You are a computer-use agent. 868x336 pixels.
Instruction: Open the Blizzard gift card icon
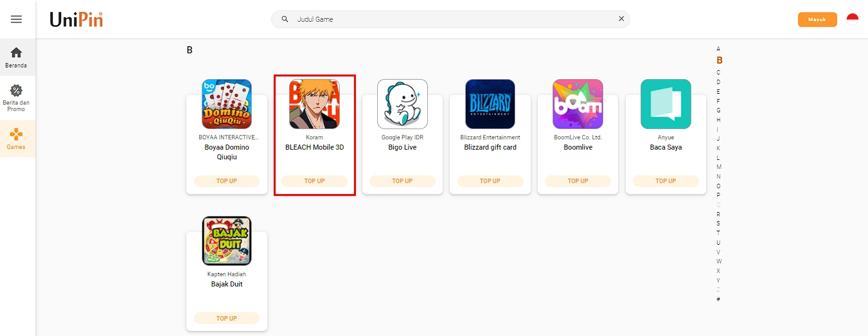490,104
